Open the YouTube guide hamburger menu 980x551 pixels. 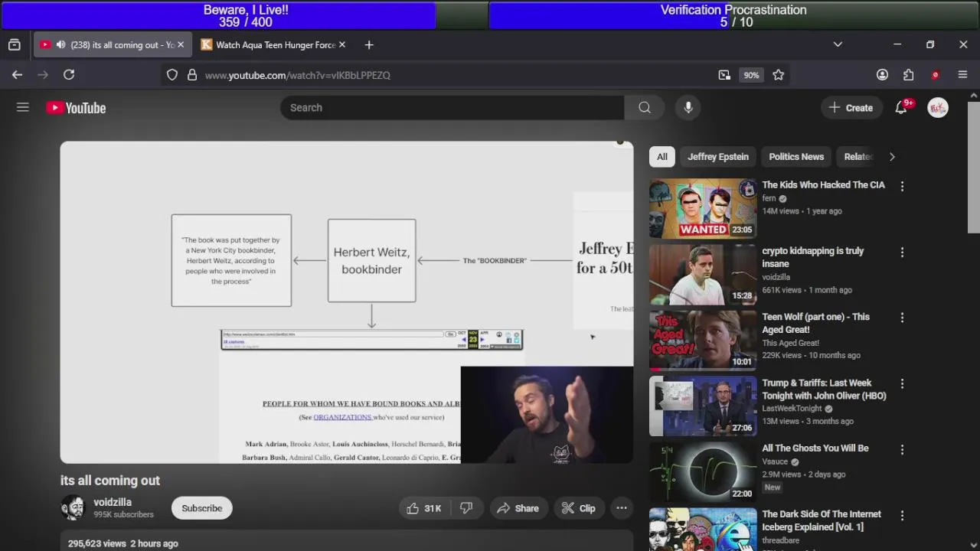tap(23, 108)
